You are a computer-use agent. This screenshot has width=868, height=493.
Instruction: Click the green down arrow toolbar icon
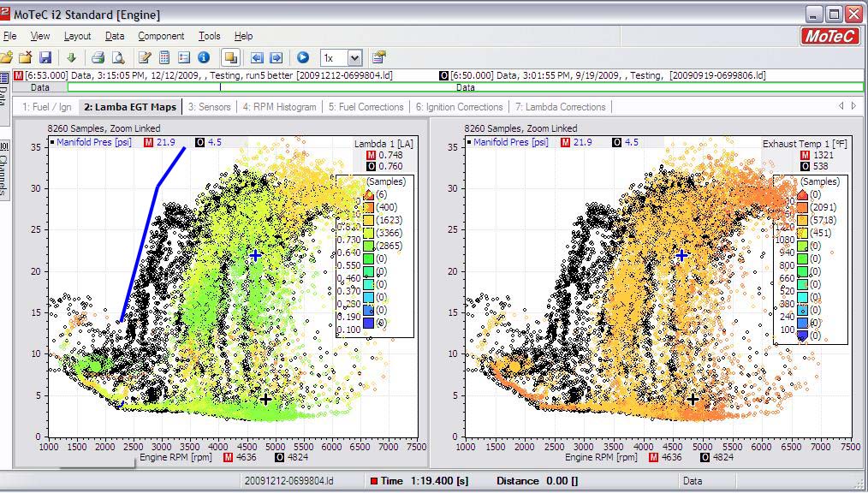point(71,57)
